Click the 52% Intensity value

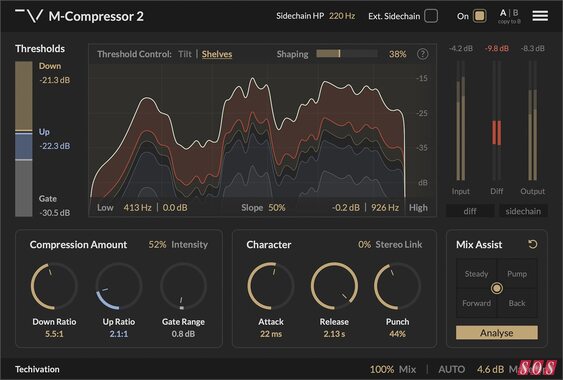(x=157, y=245)
